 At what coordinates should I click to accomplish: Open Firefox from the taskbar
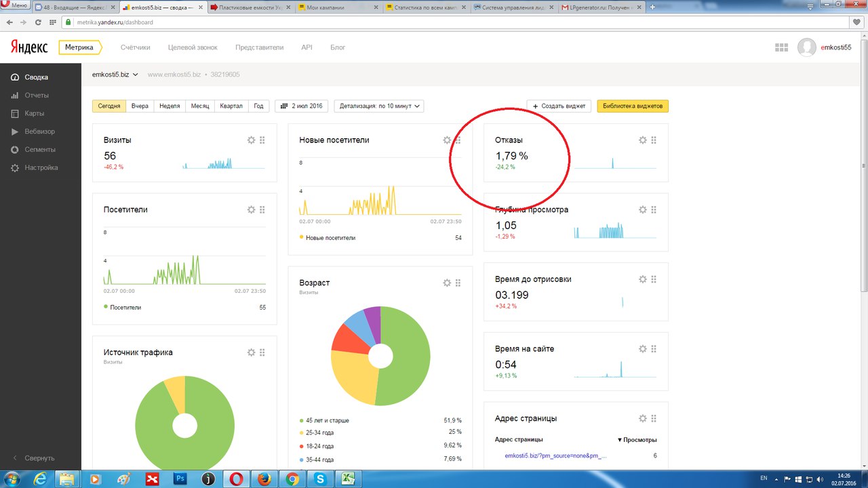(x=264, y=479)
